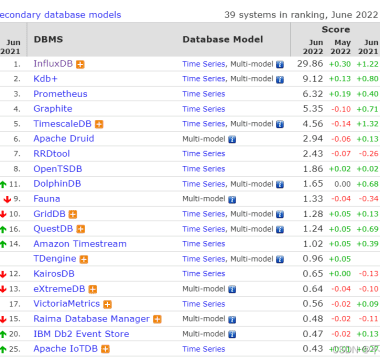The height and width of the screenshot is (360, 380).
Task: Open the TDengine link
Action: (x=55, y=259)
